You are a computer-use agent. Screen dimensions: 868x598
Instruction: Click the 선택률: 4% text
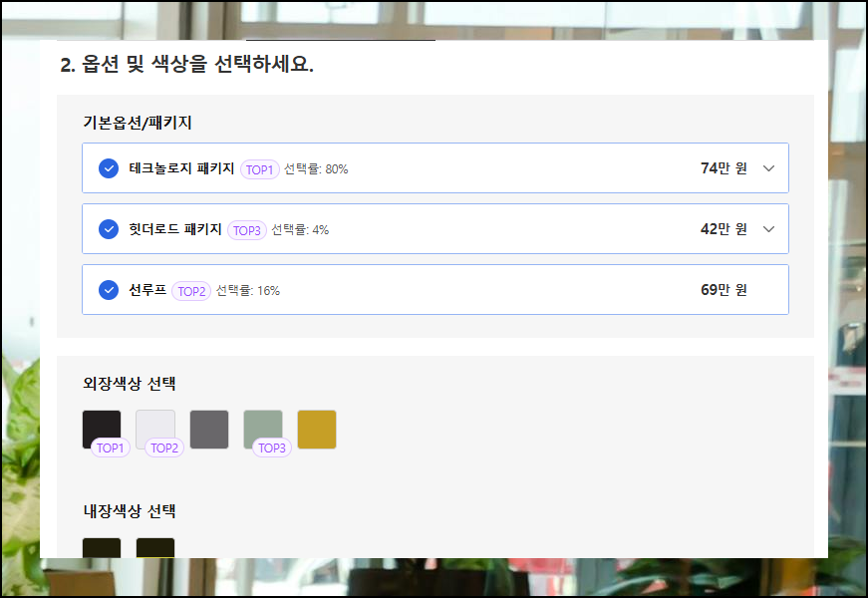click(x=300, y=230)
